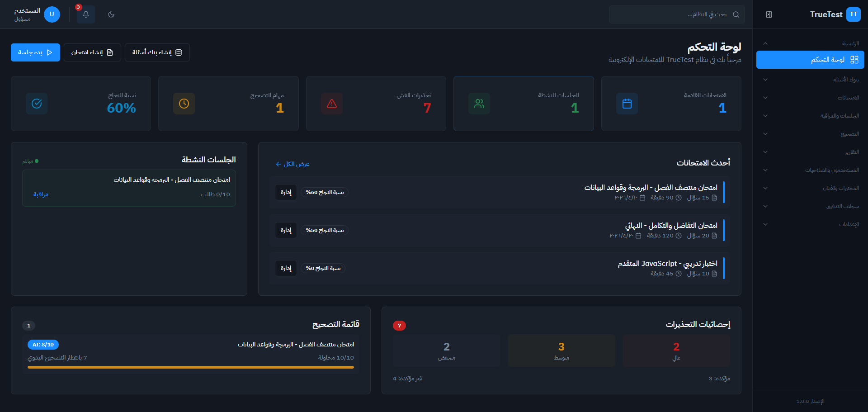Click the TrueTest TT logo
This screenshot has width=868, height=412.
pos(853,14)
